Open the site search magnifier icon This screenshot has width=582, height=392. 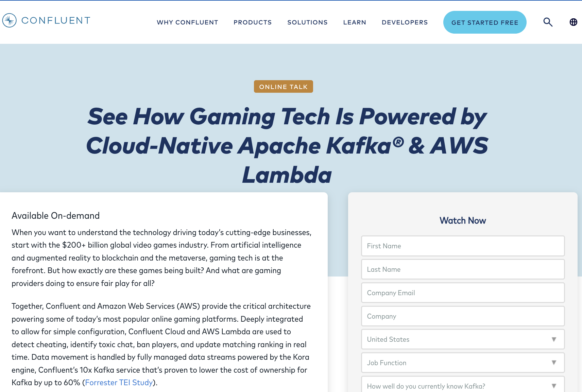[x=548, y=22]
